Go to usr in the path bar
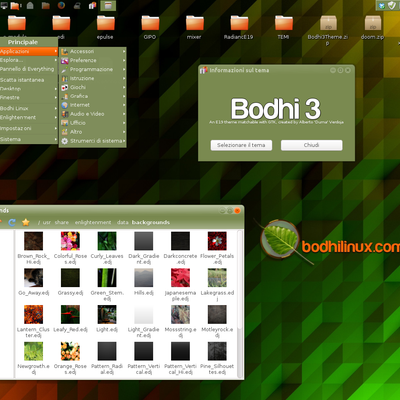400x400 pixels. tap(47, 222)
